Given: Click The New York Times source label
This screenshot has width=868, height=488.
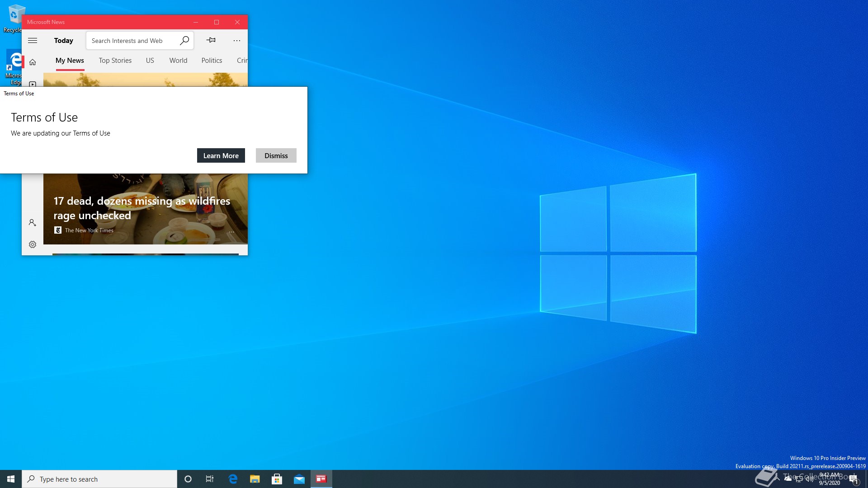Looking at the screenshot, I should (89, 230).
